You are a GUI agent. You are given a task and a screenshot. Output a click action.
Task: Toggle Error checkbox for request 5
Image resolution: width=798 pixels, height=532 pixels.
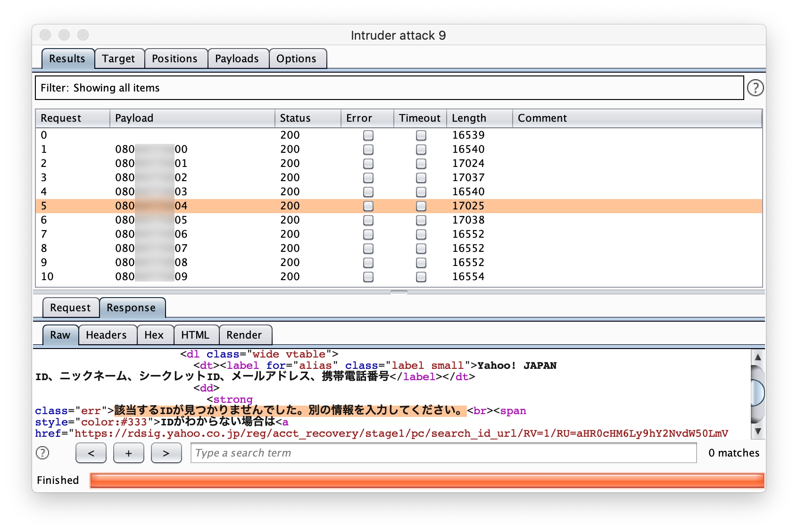[368, 206]
